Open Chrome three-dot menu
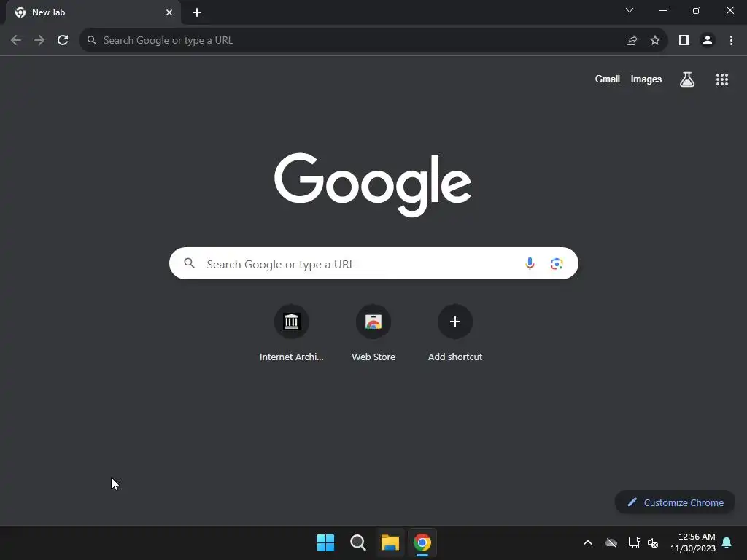The image size is (747, 560). (x=731, y=41)
